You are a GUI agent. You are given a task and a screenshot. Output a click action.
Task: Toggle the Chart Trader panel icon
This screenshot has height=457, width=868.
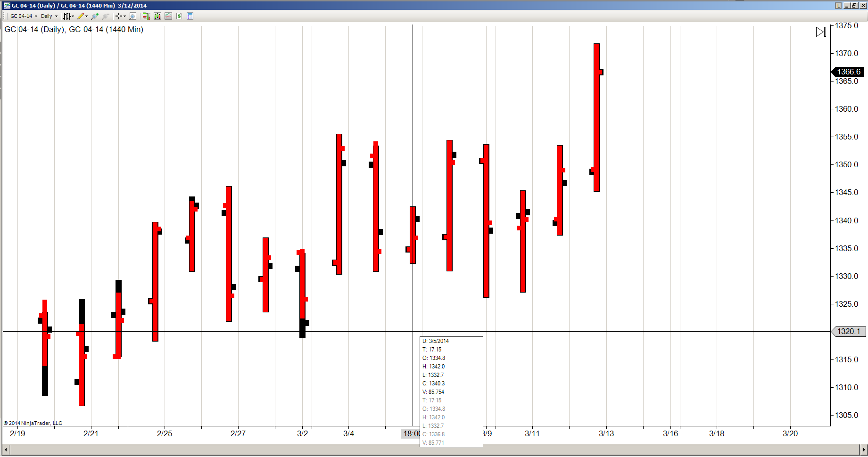click(146, 16)
